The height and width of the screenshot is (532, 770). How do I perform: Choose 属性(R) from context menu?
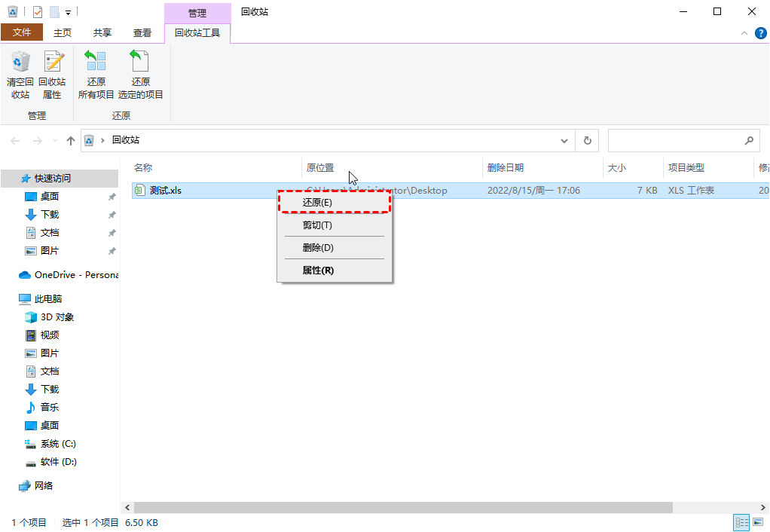[335, 271]
